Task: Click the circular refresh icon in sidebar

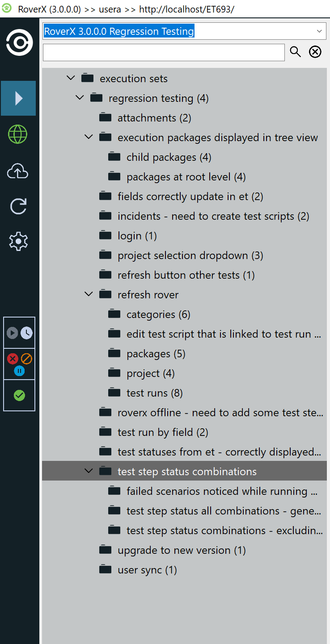Action: click(18, 206)
